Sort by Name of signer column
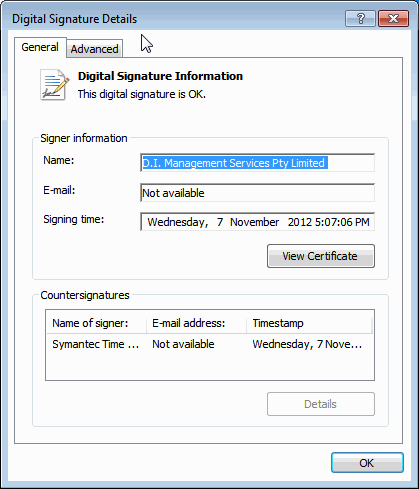 96,323
